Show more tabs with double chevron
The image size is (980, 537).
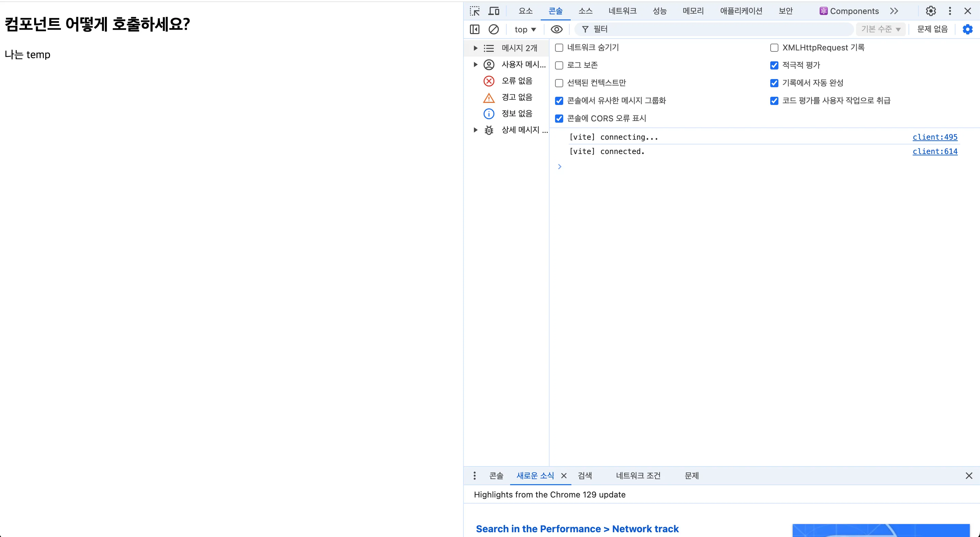pos(894,11)
